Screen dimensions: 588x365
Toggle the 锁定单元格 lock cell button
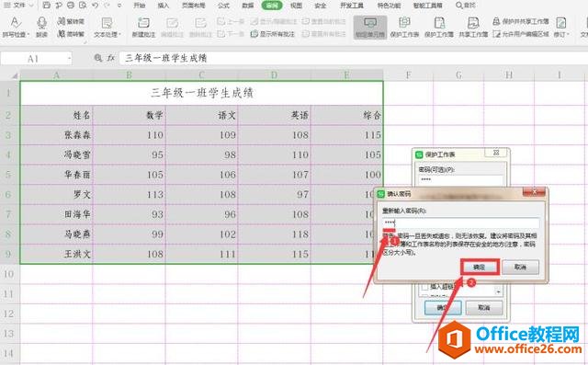[370, 28]
